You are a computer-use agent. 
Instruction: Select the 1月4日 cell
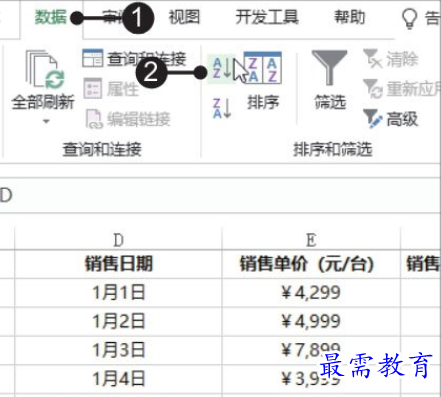click(x=118, y=379)
